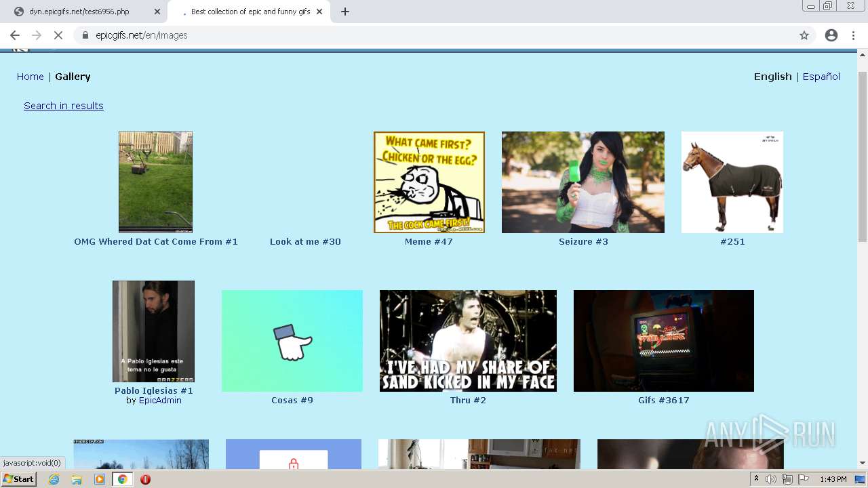This screenshot has width=868, height=488.
Task: Open Pablo Iglesias #1 title link
Action: point(154,391)
